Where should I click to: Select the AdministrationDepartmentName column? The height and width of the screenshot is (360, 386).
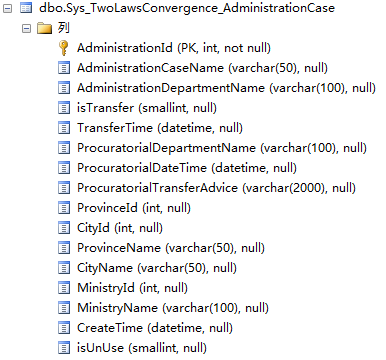[x=226, y=88]
